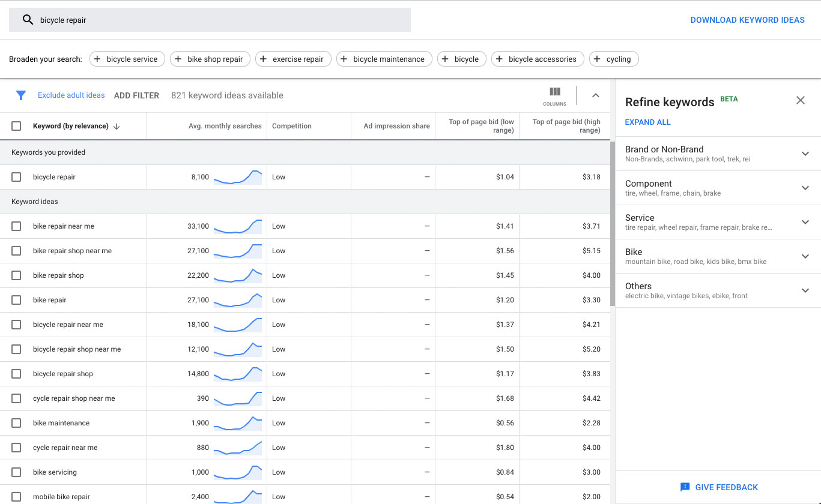The height and width of the screenshot is (504, 821).
Task: Sort by Top of page bid low range
Action: (x=481, y=126)
